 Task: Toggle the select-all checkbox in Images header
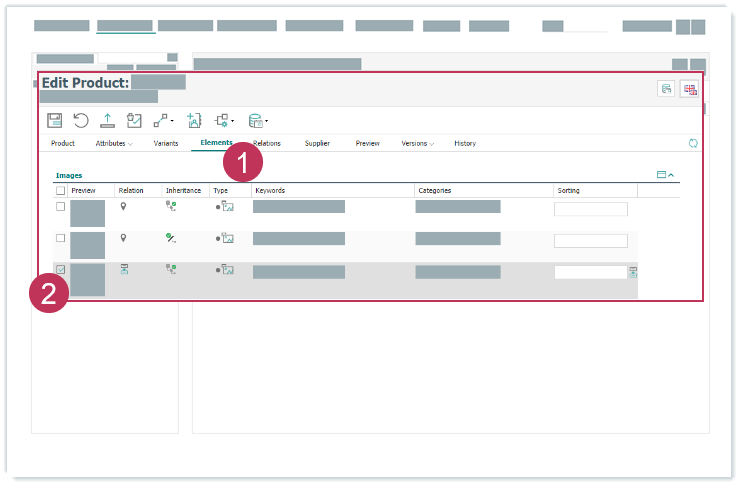coord(61,190)
